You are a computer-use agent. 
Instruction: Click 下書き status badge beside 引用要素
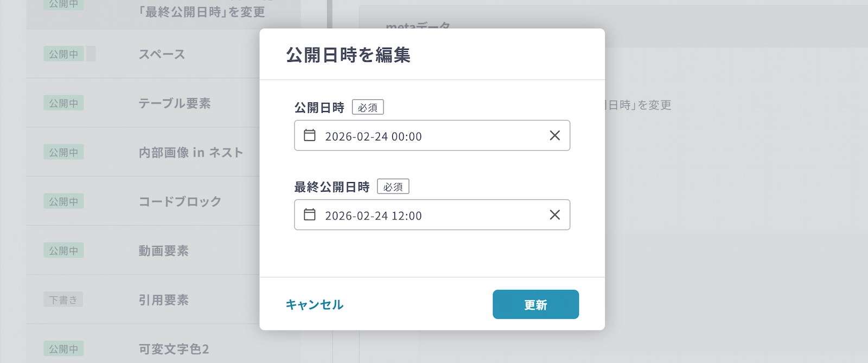click(63, 300)
